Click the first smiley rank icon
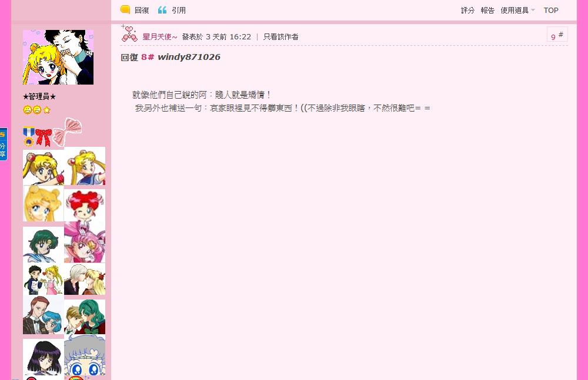 [x=28, y=110]
